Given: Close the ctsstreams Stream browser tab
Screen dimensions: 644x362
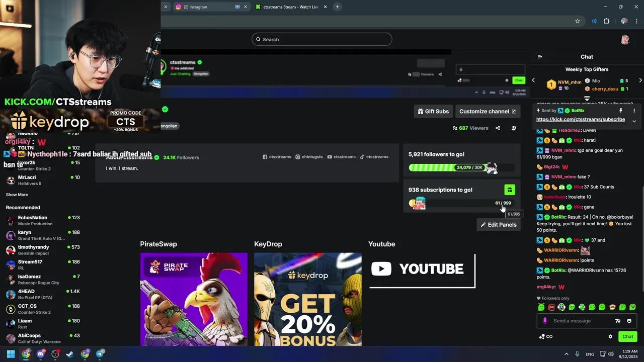Looking at the screenshot, I should tap(325, 7).
